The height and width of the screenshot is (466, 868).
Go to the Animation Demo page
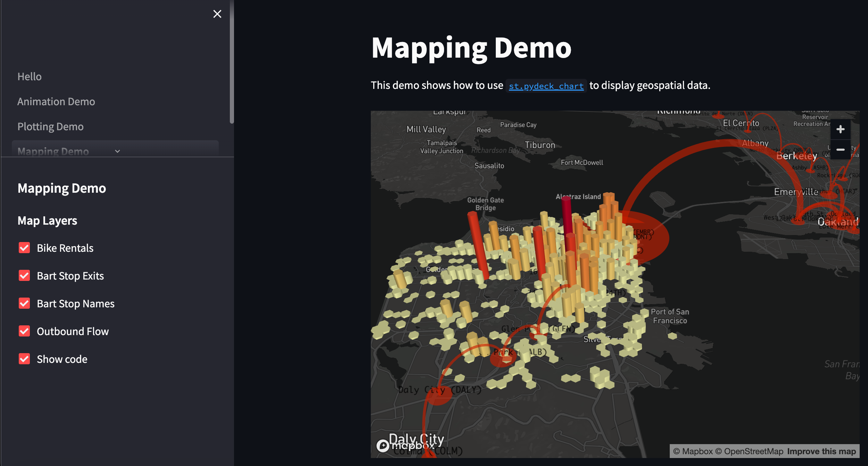pos(56,102)
